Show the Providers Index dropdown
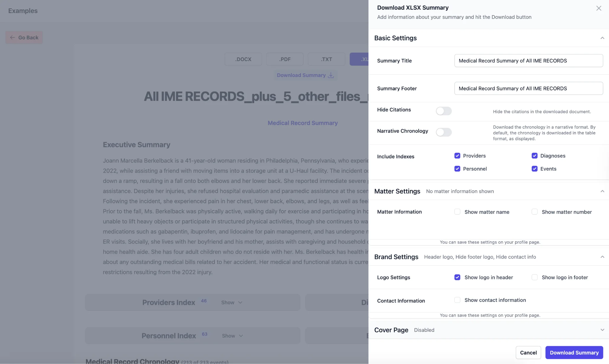The height and width of the screenshot is (364, 609). [x=232, y=302]
